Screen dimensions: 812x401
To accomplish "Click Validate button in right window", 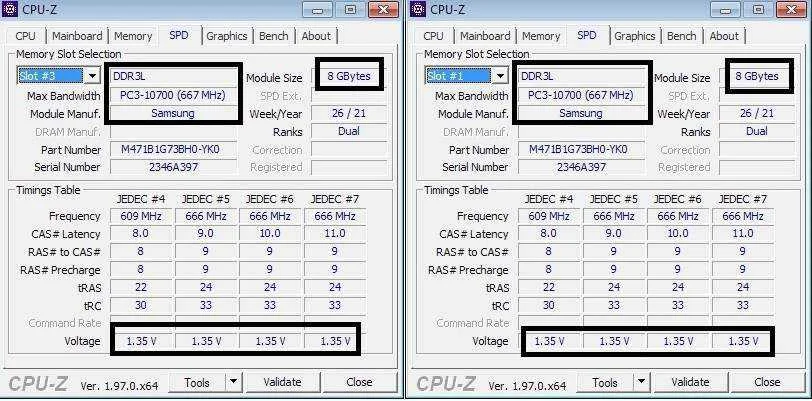I will (x=690, y=382).
